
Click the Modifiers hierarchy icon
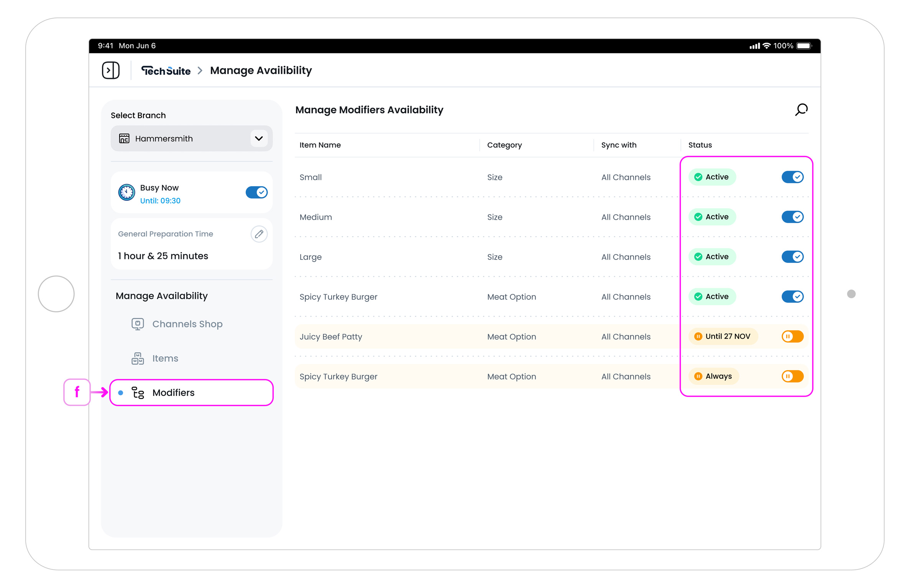[x=137, y=393]
